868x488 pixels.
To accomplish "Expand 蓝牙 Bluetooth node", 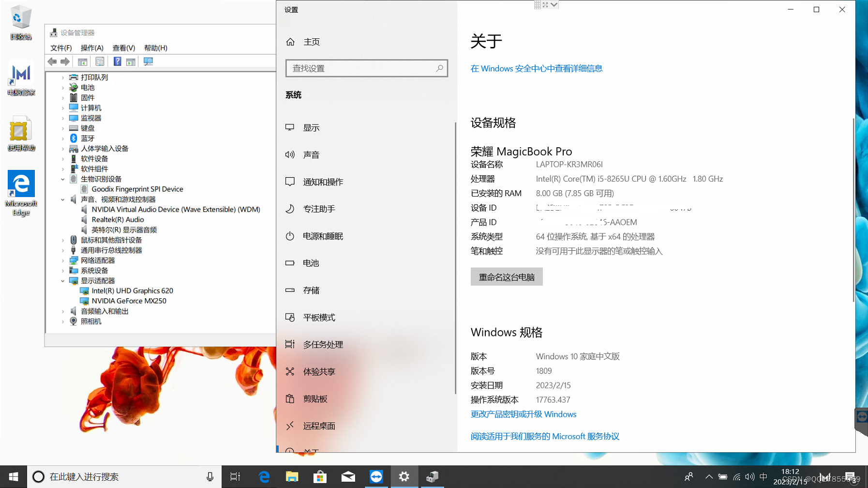I will pyautogui.click(x=63, y=138).
